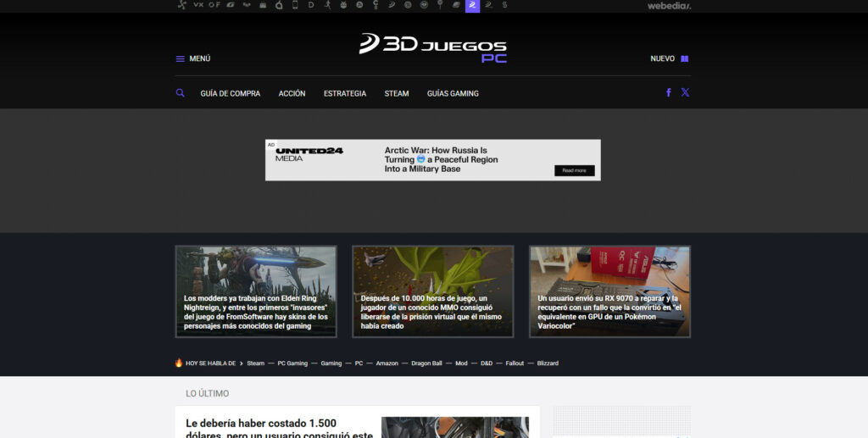Image resolution: width=868 pixels, height=438 pixels.
Task: Click the VX icon in the top network bar
Action: pos(198,5)
